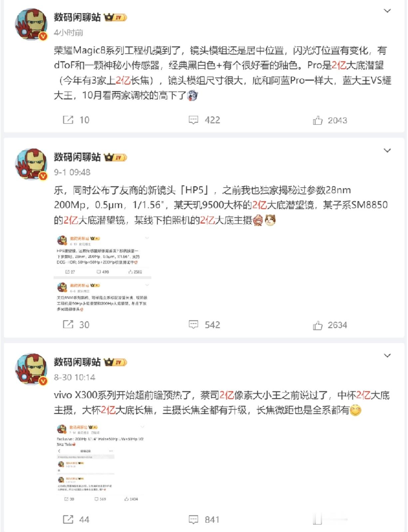Screen dimensions: 408x532
Task: Click repost icon on Magic8 post
Action: tap(68, 120)
